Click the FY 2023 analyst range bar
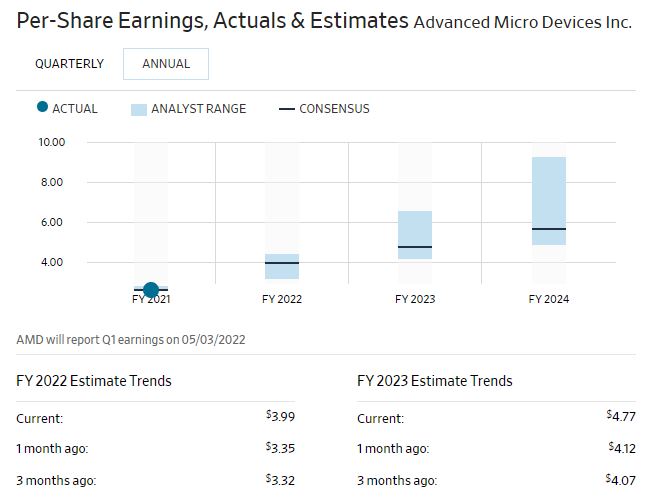Screen dimensions: 647x501 click(x=415, y=235)
